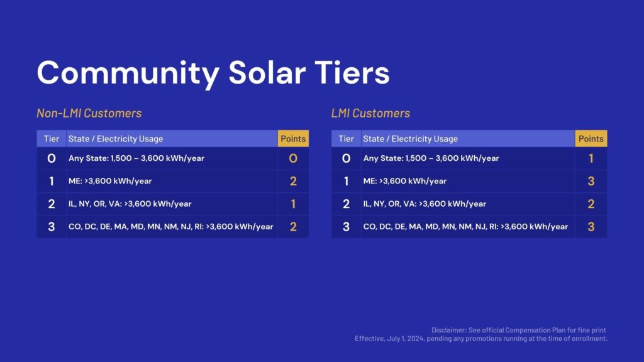The width and height of the screenshot is (644, 362).
Task: Click Non-LMI points value 1 for IL, NY row
Action: pyautogui.click(x=293, y=204)
